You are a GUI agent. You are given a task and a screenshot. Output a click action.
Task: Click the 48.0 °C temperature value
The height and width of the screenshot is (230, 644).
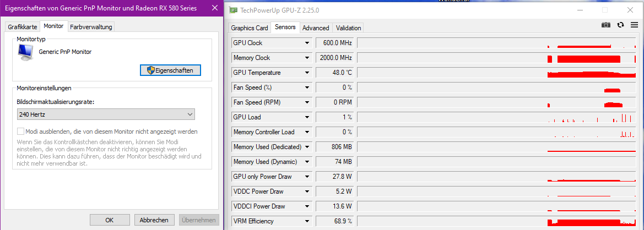pos(335,73)
